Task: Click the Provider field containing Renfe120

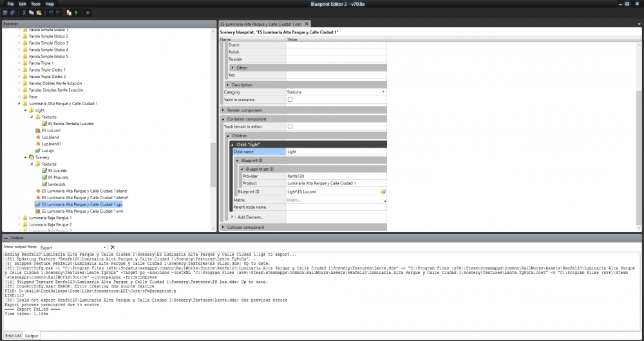Action: (x=335, y=176)
